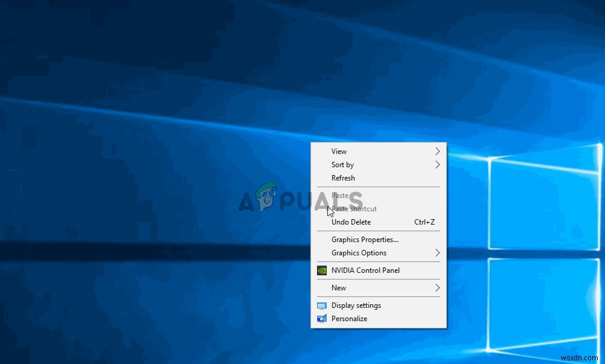Expand the Sort by submenu arrow
Screen dimensions: 605x364
[x=437, y=164]
